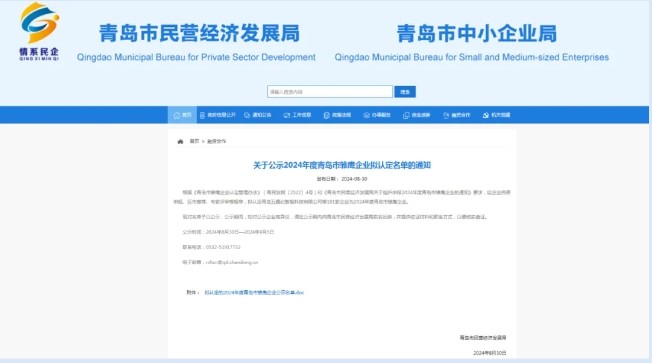Go to the 机关党建 menu item
652x363 pixels.
pos(501,115)
